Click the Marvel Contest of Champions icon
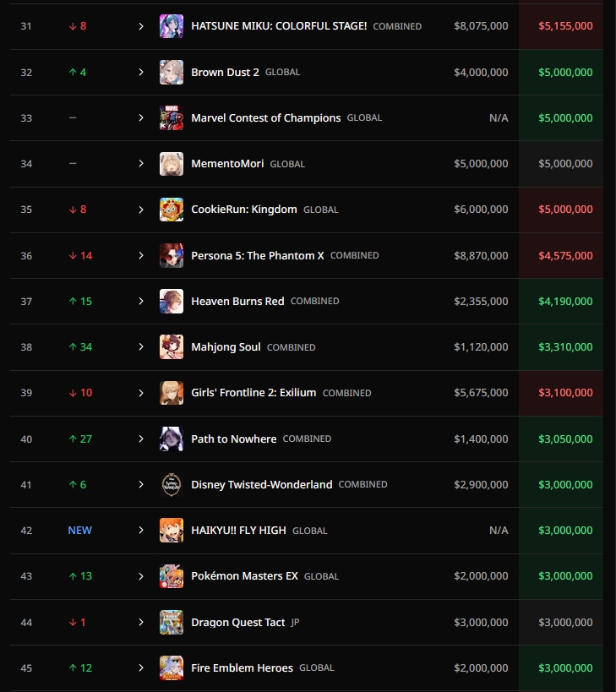The image size is (616, 692). pos(172,118)
